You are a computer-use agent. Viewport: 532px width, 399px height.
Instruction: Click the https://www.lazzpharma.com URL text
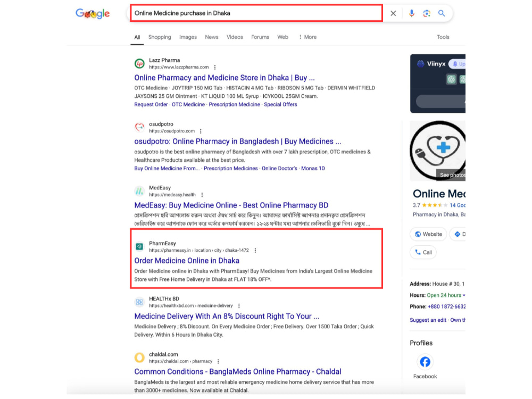coord(179,67)
